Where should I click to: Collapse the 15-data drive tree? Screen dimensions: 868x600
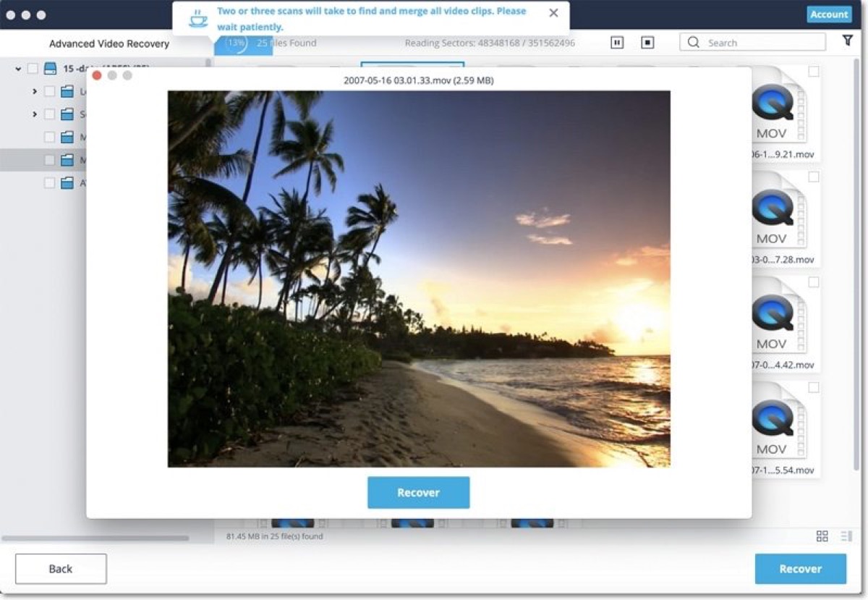point(17,68)
